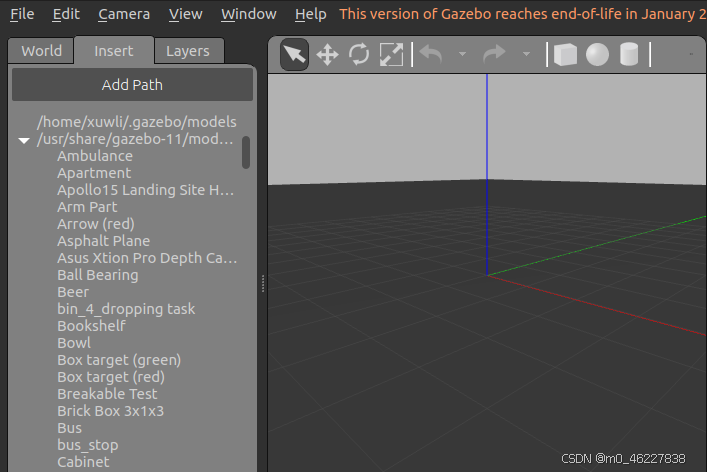Choose the Ambulance model
The image size is (707, 472).
click(95, 156)
